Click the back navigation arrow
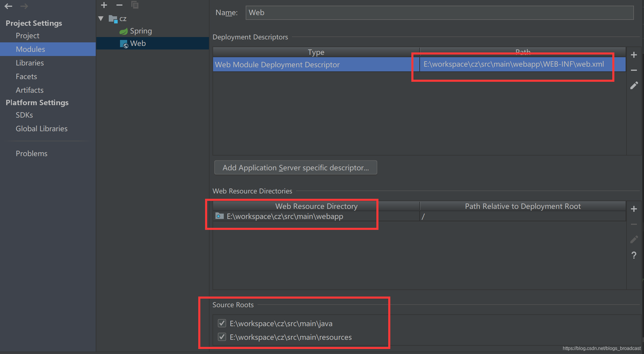Image resolution: width=644 pixels, height=354 pixels. tap(8, 6)
